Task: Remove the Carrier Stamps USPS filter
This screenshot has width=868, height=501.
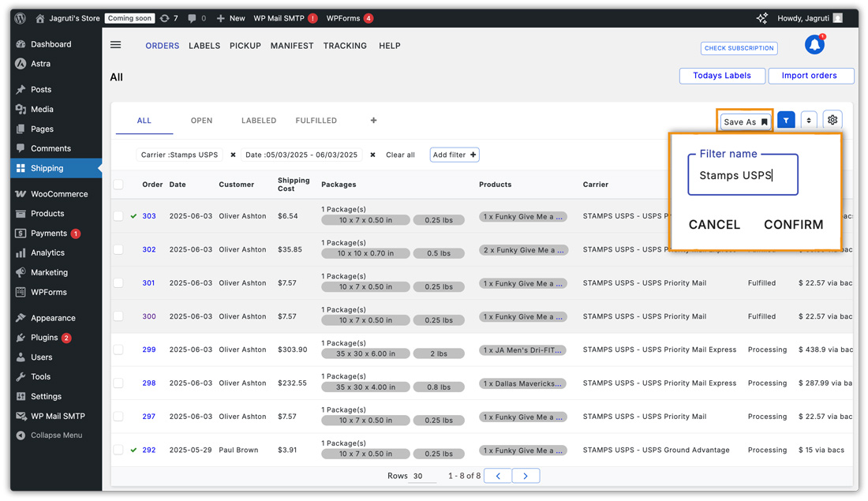Action: [233, 155]
